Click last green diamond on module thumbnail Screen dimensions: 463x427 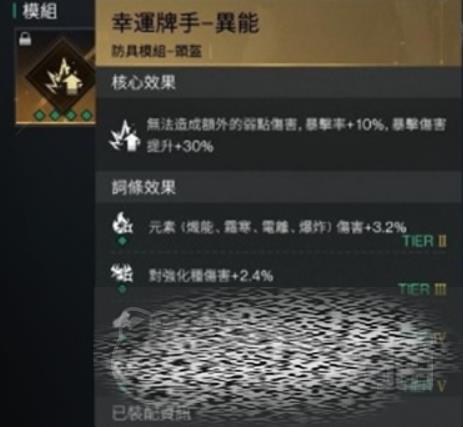click(x=87, y=115)
